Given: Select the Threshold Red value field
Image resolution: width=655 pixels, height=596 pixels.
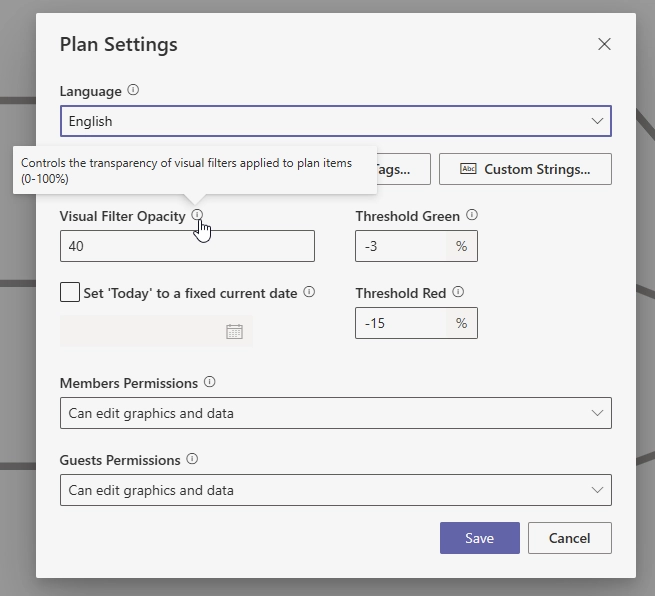Looking at the screenshot, I should (400, 323).
